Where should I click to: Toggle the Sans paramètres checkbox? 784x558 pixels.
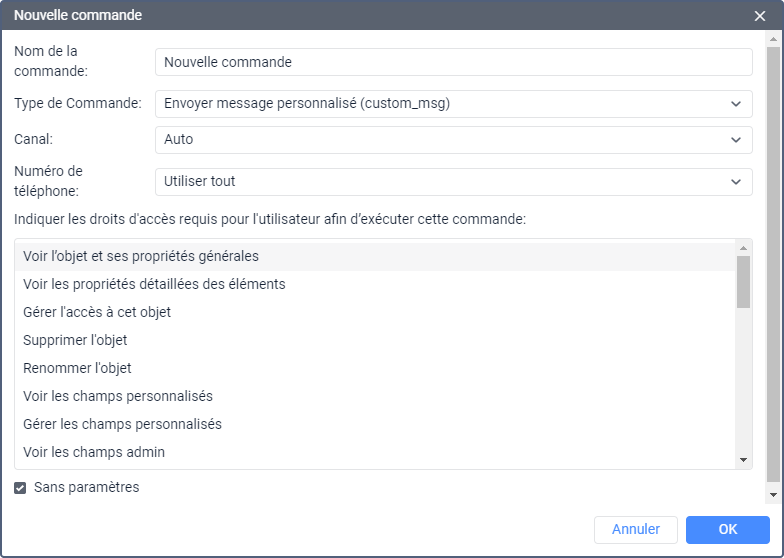20,488
